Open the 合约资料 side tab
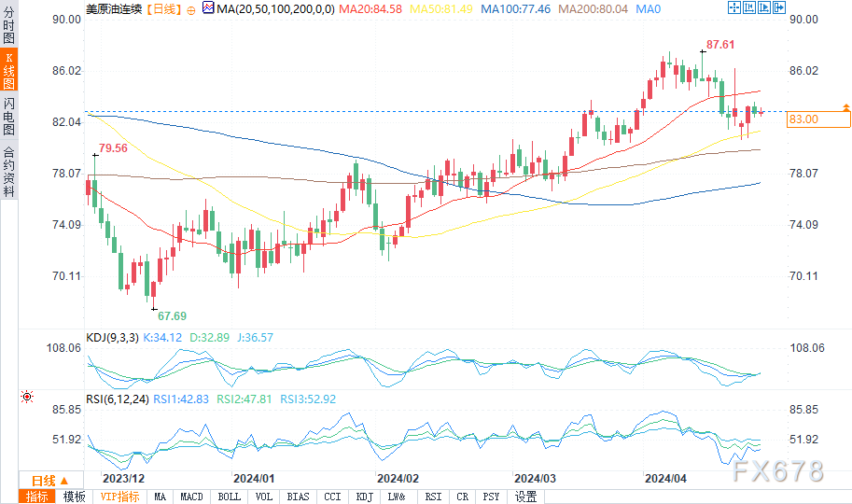The image size is (852, 504). point(8,171)
